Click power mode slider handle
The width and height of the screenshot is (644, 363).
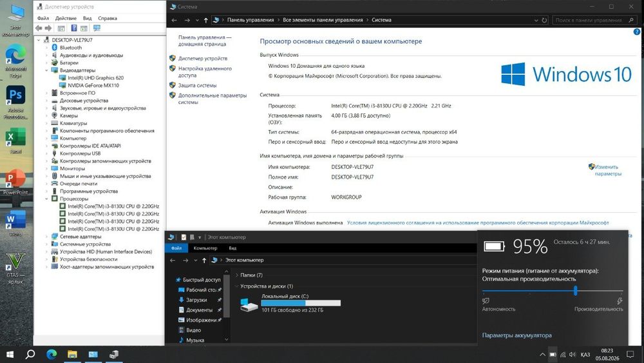coord(575,291)
